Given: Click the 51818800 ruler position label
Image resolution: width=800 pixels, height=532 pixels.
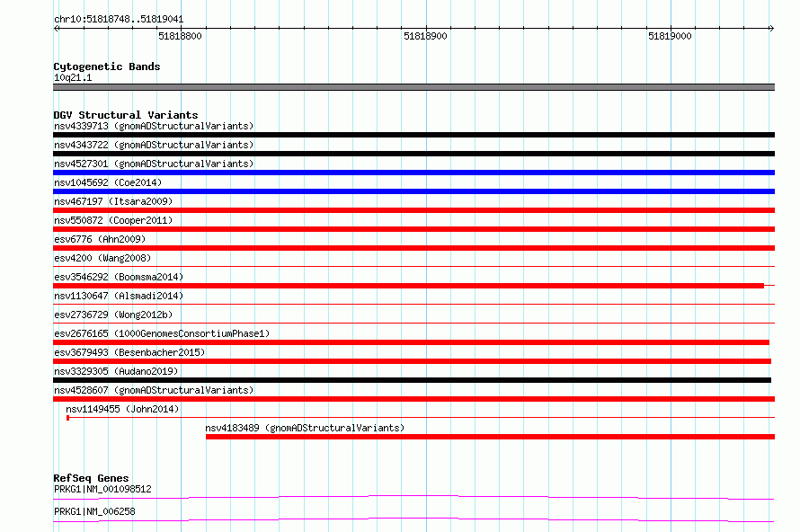Looking at the screenshot, I should [180, 36].
